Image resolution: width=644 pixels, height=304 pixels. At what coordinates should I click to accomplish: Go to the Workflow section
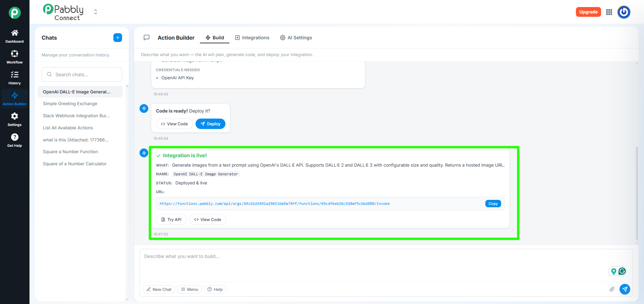(x=14, y=57)
